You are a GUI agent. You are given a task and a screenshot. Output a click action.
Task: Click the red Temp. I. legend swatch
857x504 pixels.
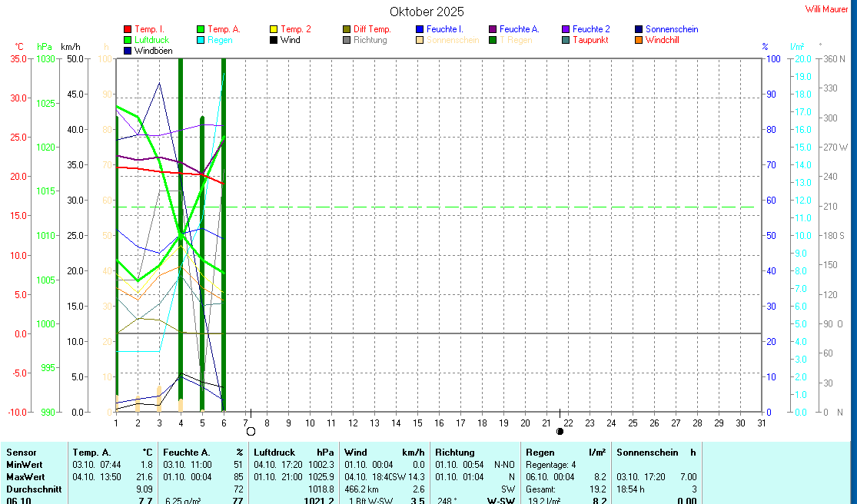(x=128, y=29)
